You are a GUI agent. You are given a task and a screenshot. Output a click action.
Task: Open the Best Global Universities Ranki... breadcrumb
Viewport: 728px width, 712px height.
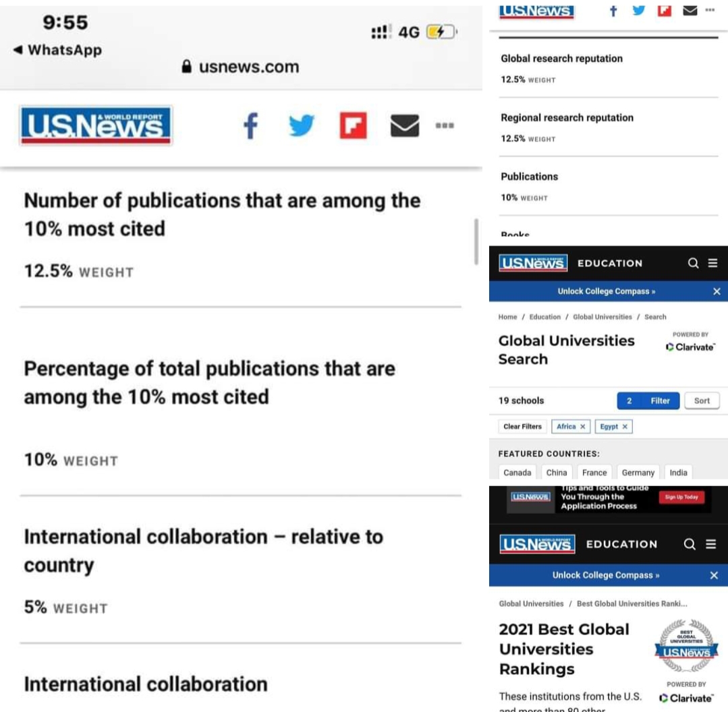[x=632, y=603]
